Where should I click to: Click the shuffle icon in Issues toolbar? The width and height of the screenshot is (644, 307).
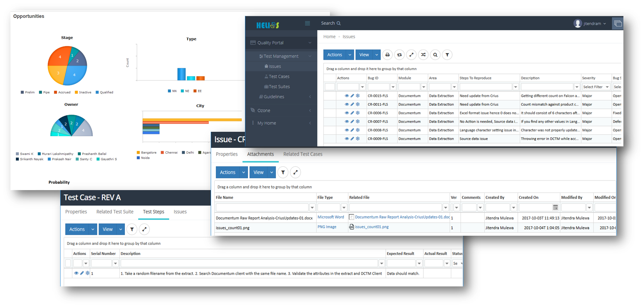tap(423, 55)
